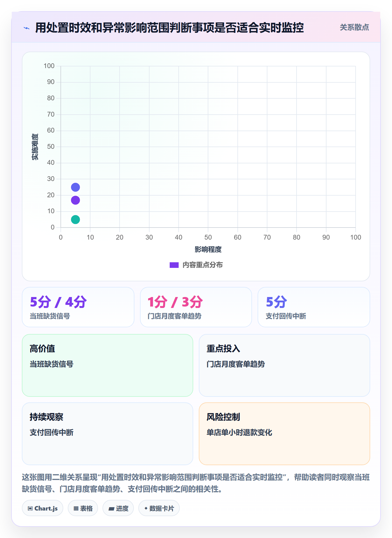Viewport: 392px width, 538px height.
Task: Click the Chart.js tag chip
Action: point(43,508)
